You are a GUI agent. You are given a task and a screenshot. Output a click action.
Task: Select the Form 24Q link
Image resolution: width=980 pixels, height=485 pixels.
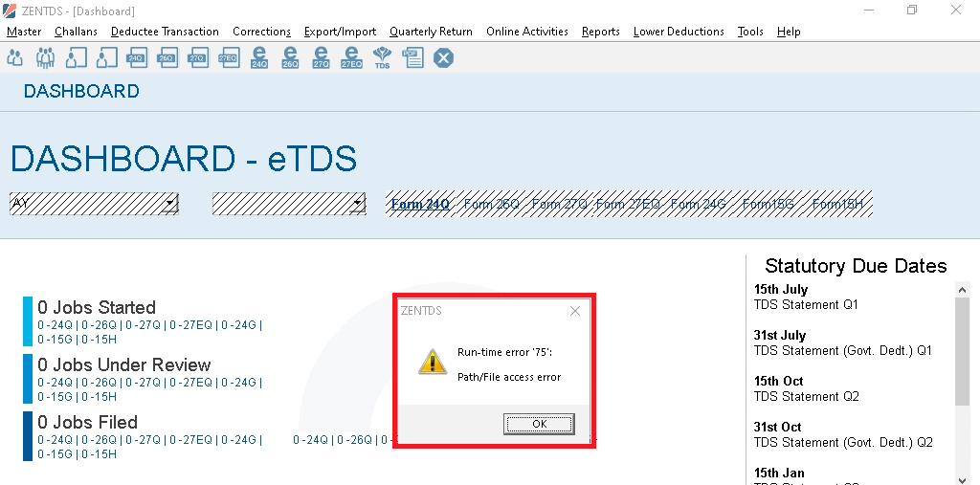[x=420, y=204]
